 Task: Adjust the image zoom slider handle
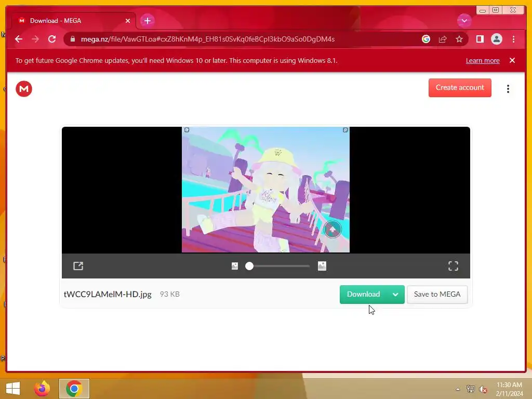pyautogui.click(x=249, y=266)
